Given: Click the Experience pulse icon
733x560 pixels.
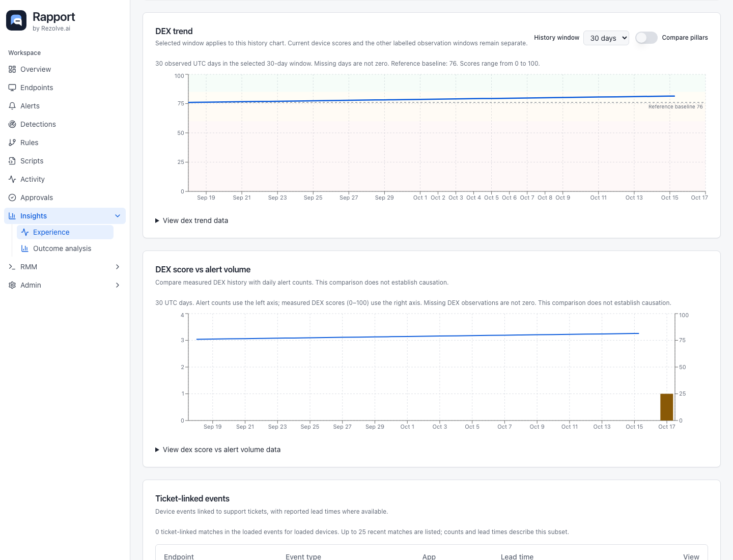Looking at the screenshot, I should (x=25, y=232).
